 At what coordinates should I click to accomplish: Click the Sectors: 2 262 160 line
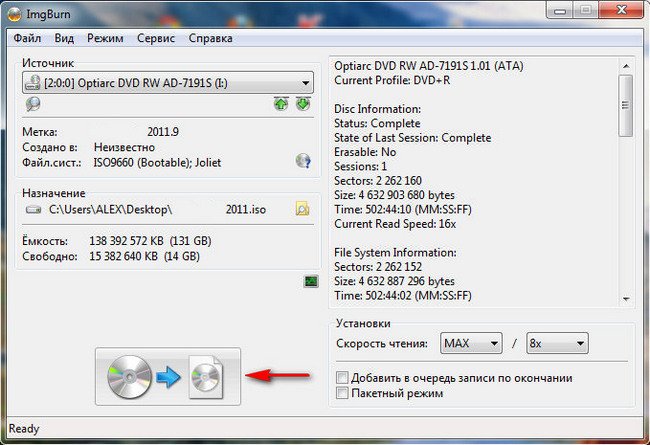378,181
